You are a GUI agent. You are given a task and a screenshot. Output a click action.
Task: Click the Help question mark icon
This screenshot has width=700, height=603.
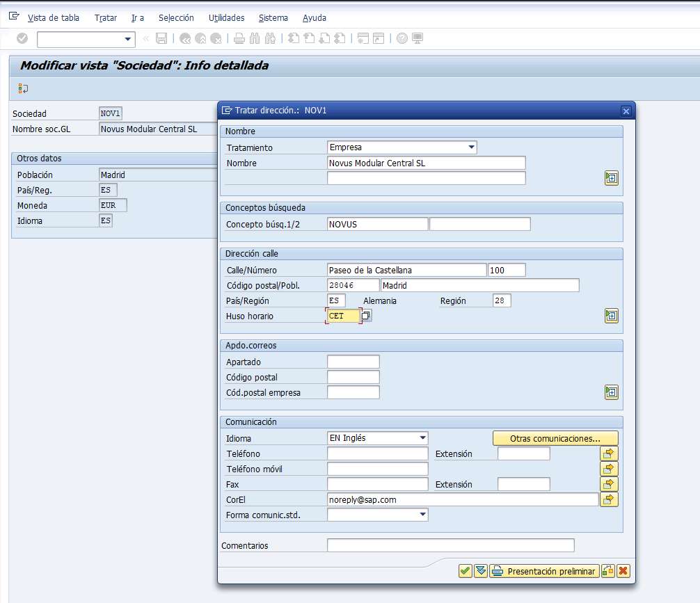(401, 38)
